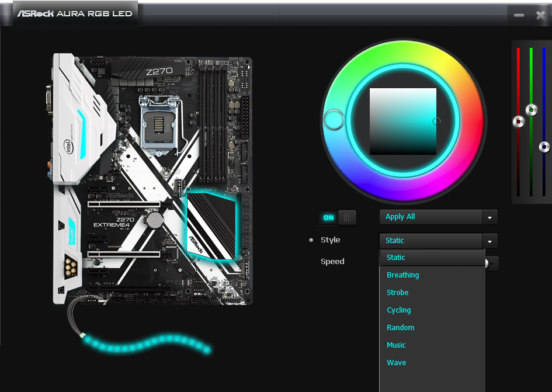Collapse the Style dropdown arrow

coord(489,241)
